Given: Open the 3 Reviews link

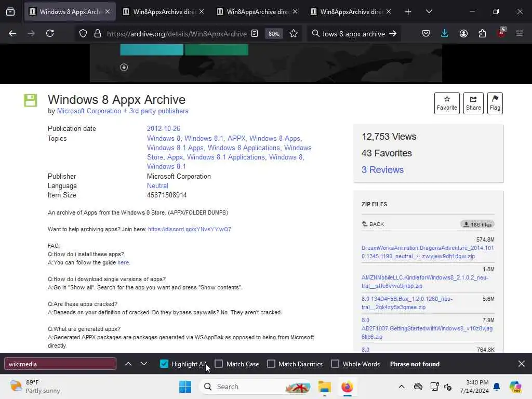Looking at the screenshot, I should tap(382, 170).
